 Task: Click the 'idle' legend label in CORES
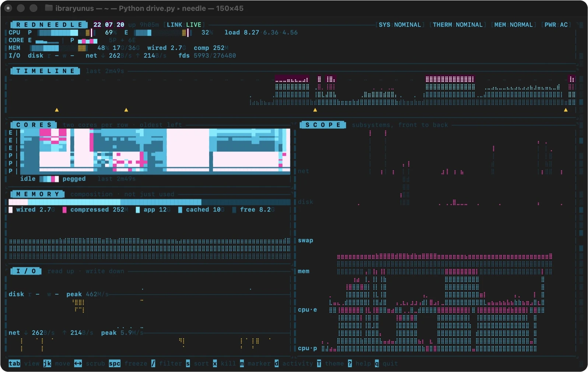pyautogui.click(x=28, y=179)
